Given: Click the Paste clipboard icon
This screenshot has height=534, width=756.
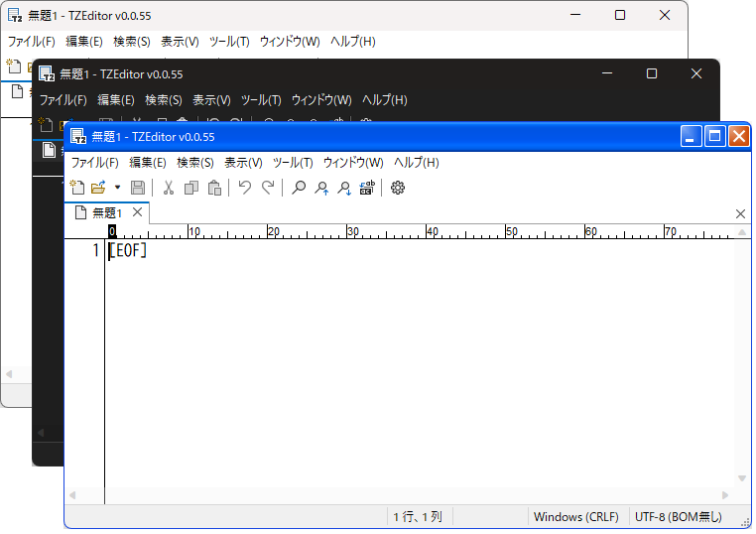Looking at the screenshot, I should [x=214, y=188].
